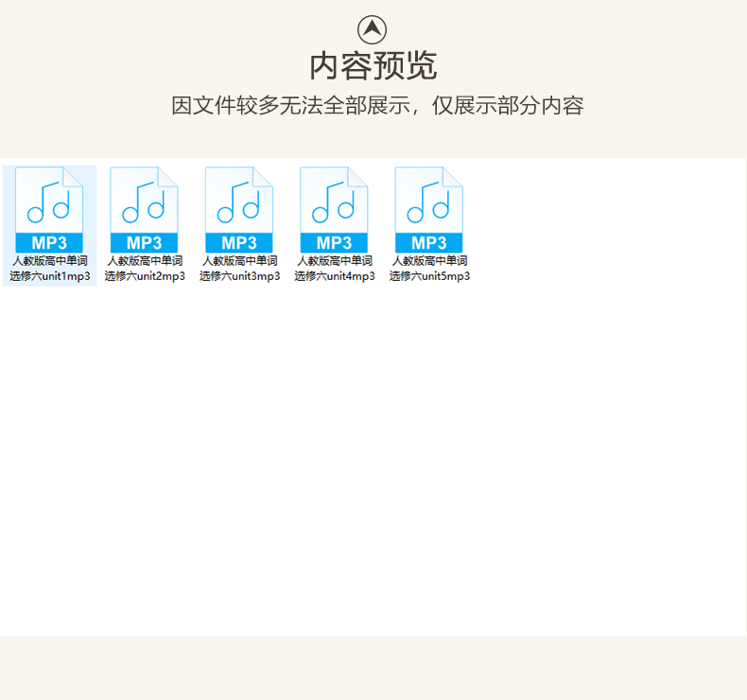
Task: Select the 选修六unit4mp3 MP3 file icon
Action: [334, 210]
